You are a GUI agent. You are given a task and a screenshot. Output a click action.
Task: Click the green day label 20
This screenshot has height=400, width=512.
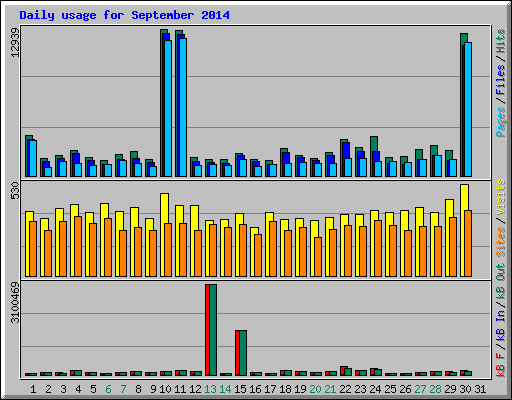tap(315, 389)
